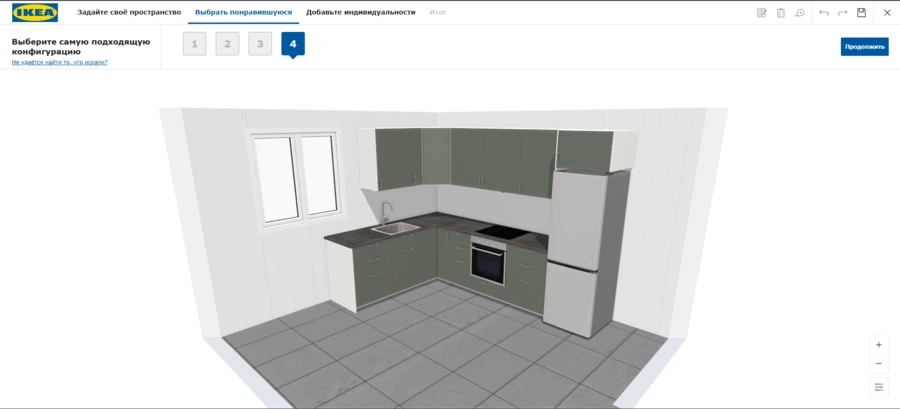Open Не удаётся найти то, что искали link
The image size is (900, 409).
tap(60, 62)
